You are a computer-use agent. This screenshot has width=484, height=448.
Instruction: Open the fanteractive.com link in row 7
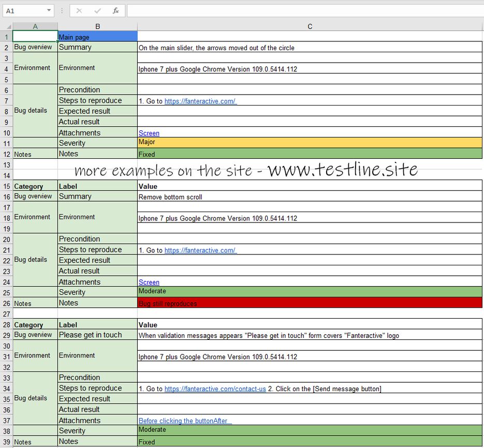tap(200, 101)
